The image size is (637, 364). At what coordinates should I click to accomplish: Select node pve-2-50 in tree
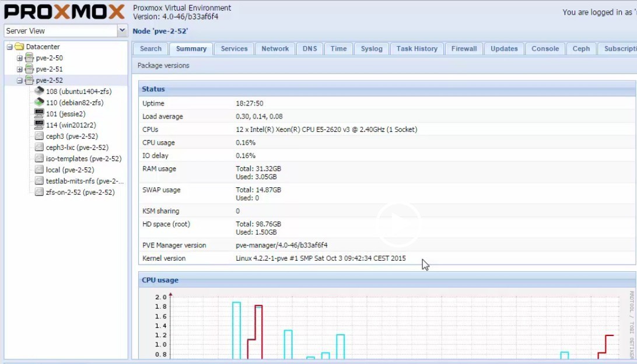pyautogui.click(x=49, y=58)
